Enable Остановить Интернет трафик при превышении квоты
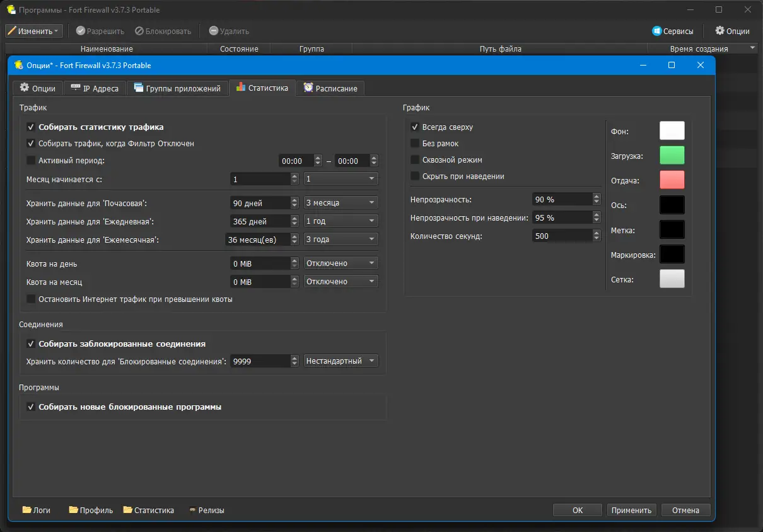Screen dimensions: 763x532 click(31, 299)
